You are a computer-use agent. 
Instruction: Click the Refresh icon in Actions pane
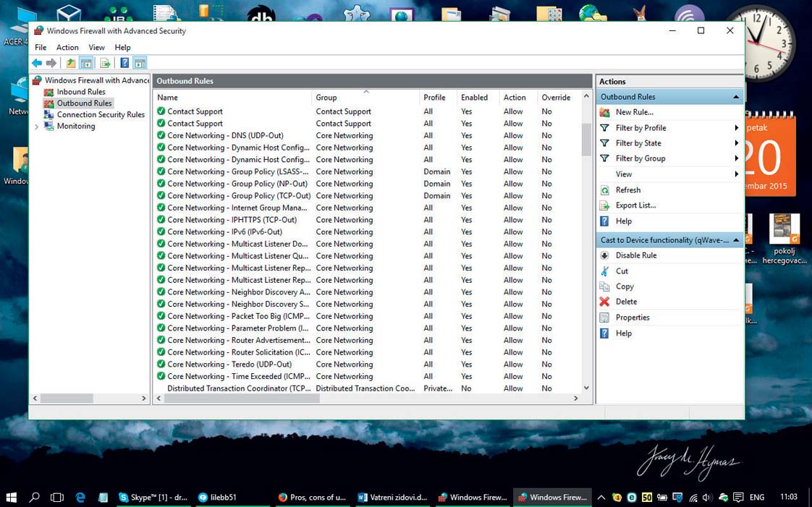tap(604, 190)
